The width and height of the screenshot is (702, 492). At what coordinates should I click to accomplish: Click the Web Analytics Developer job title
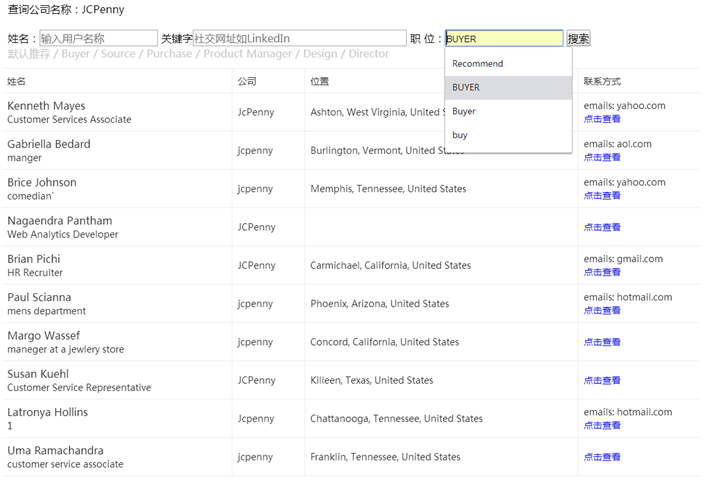[63, 234]
